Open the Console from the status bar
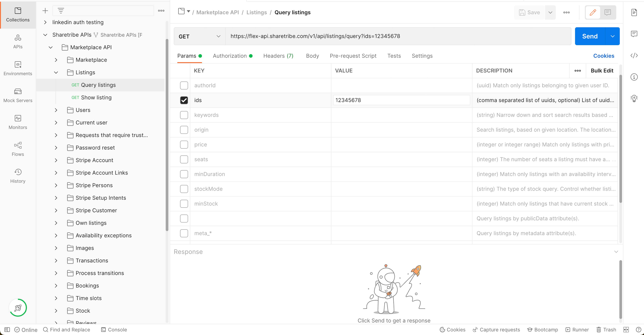The height and width of the screenshot is (335, 644). [x=114, y=329]
